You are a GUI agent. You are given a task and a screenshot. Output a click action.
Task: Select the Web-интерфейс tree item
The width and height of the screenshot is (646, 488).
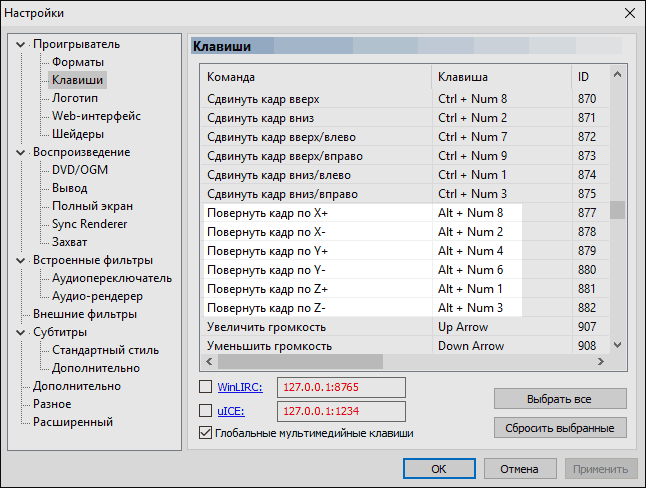(x=96, y=116)
